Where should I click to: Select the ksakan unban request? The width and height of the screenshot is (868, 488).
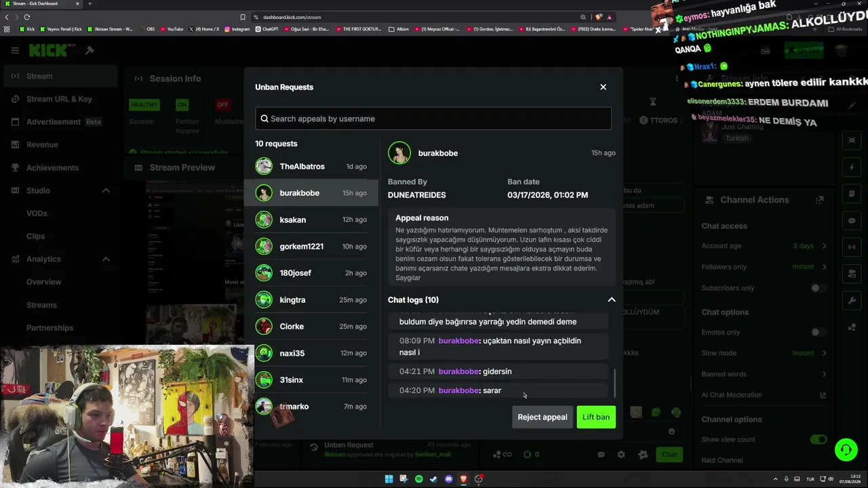pyautogui.click(x=311, y=220)
